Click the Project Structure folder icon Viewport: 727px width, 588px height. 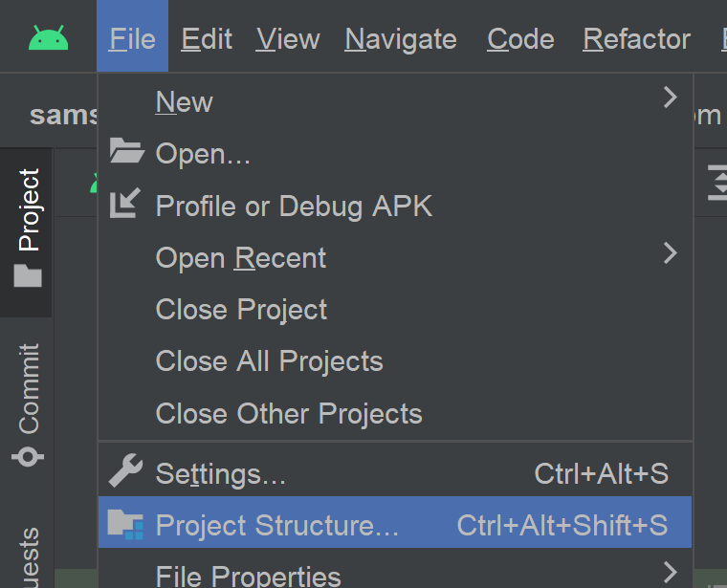(x=125, y=524)
